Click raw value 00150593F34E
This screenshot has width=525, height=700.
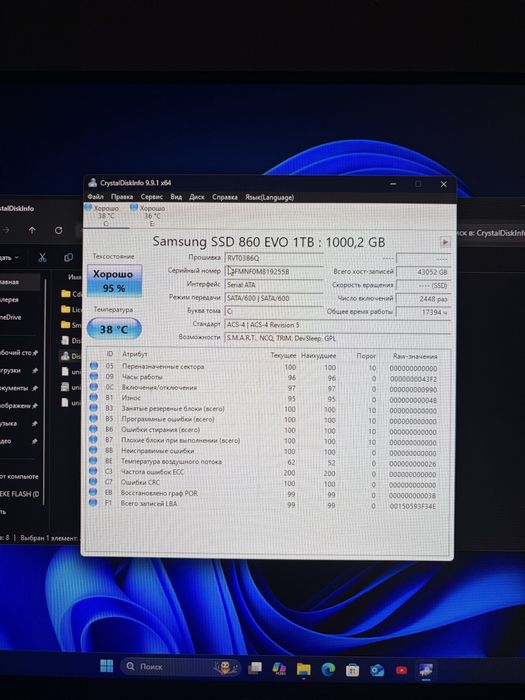pyautogui.click(x=413, y=506)
